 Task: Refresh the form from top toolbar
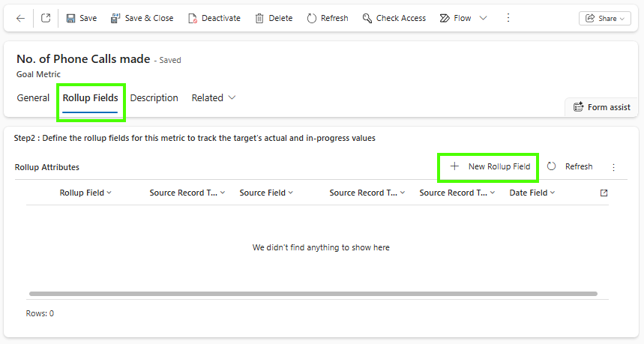click(x=328, y=18)
